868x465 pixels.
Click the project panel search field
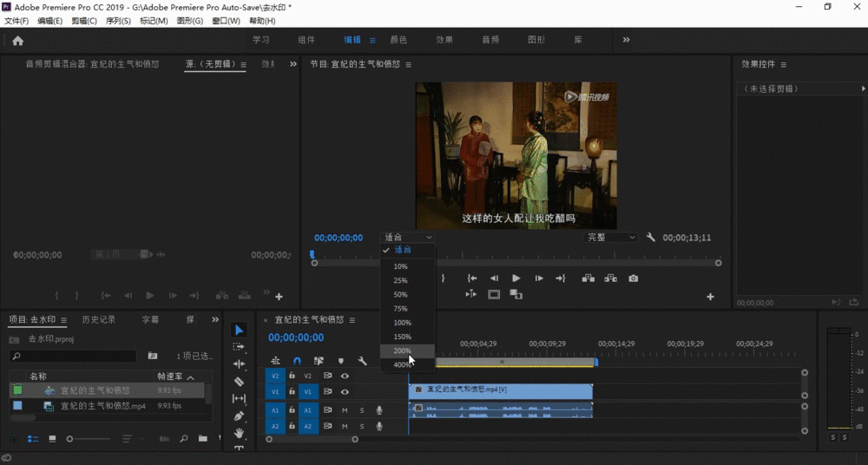pos(73,356)
